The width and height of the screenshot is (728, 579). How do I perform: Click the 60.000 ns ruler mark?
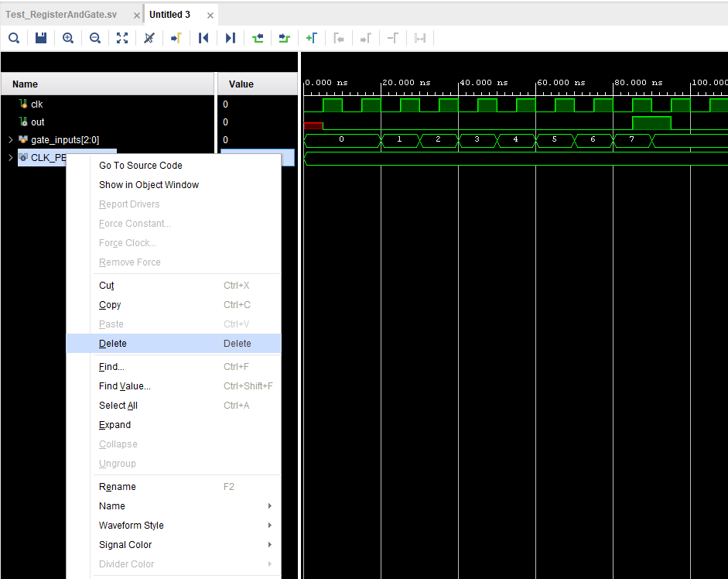click(561, 83)
